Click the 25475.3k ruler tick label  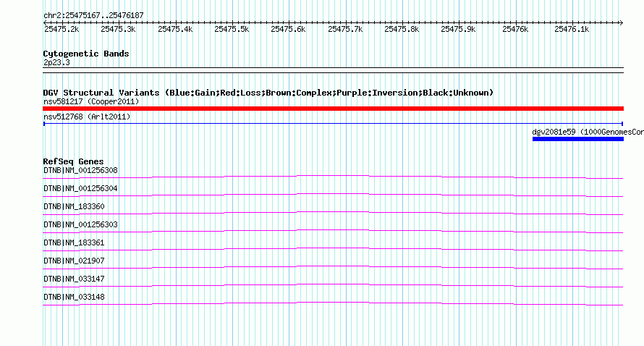click(x=118, y=29)
